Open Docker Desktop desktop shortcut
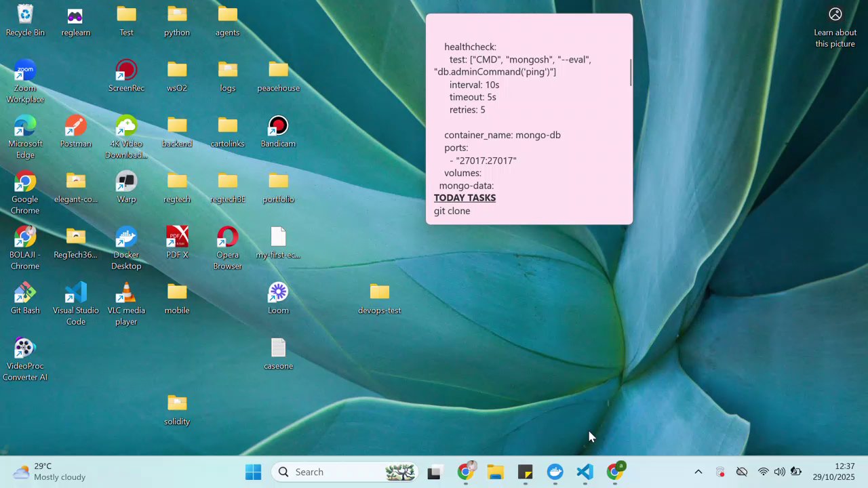 (126, 238)
